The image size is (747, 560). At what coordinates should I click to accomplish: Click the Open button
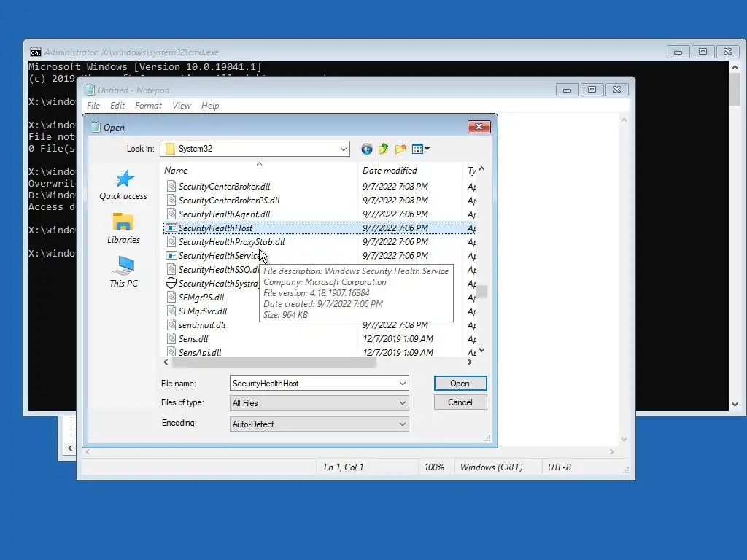(x=460, y=384)
